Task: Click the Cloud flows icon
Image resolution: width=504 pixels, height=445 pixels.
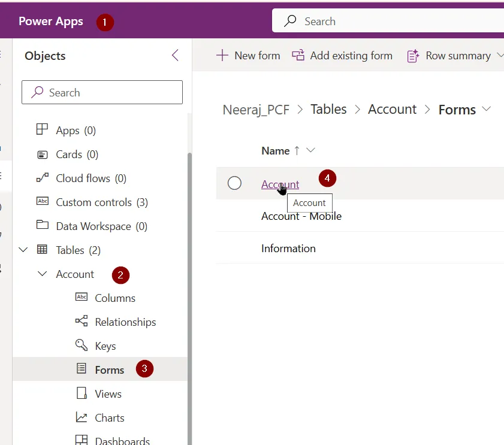Action: coord(43,177)
